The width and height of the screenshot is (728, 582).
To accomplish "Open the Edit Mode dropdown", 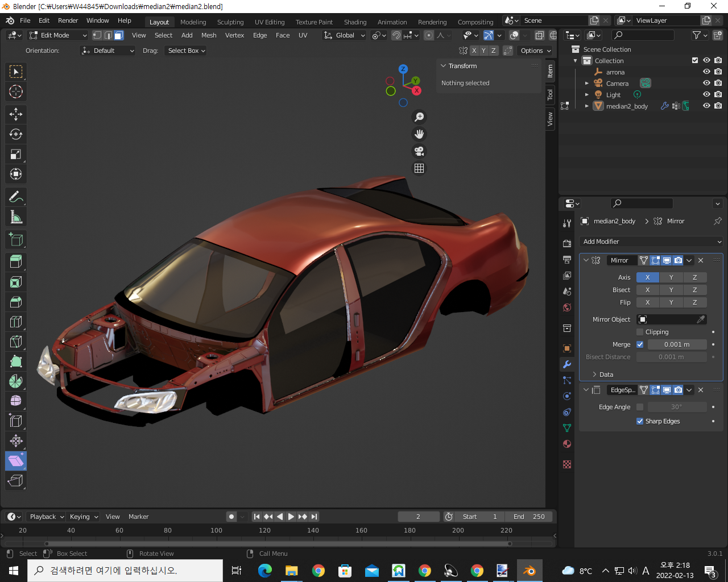I will (x=58, y=35).
